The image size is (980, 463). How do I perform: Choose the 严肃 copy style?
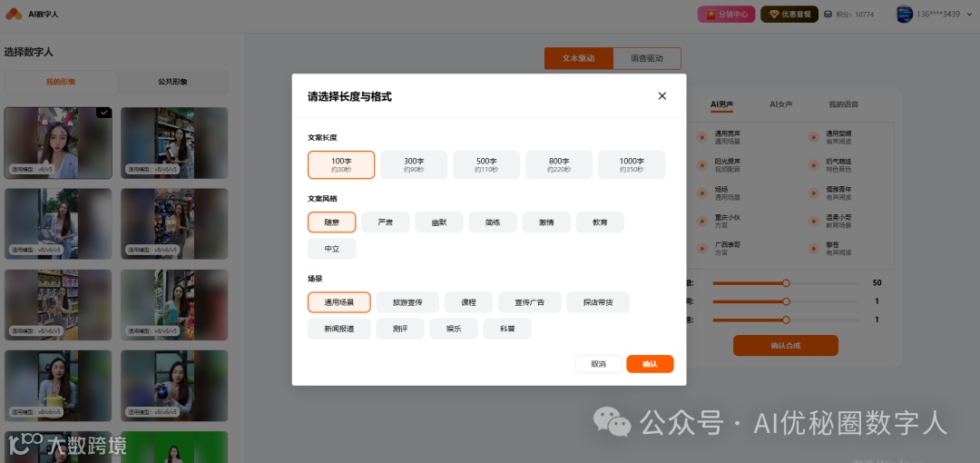click(x=386, y=222)
